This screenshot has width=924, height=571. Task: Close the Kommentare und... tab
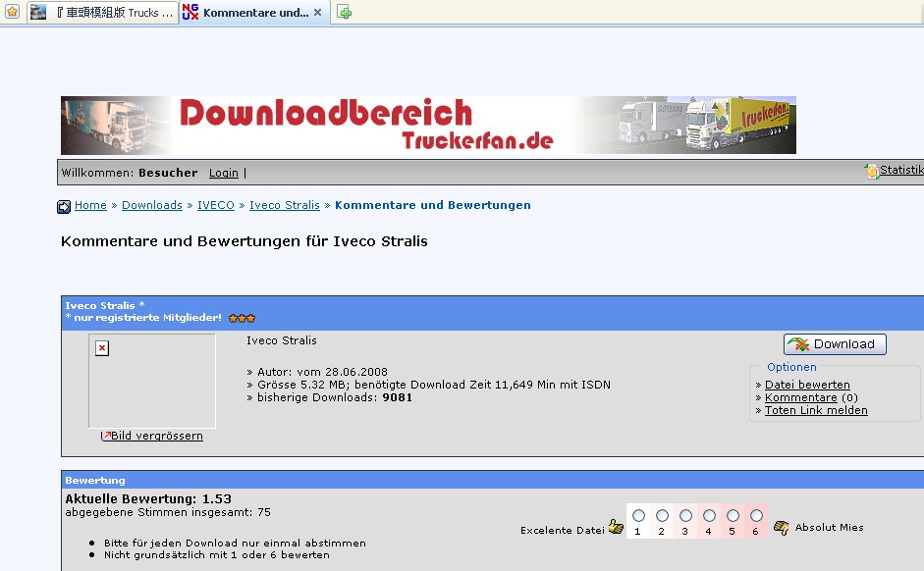(317, 12)
